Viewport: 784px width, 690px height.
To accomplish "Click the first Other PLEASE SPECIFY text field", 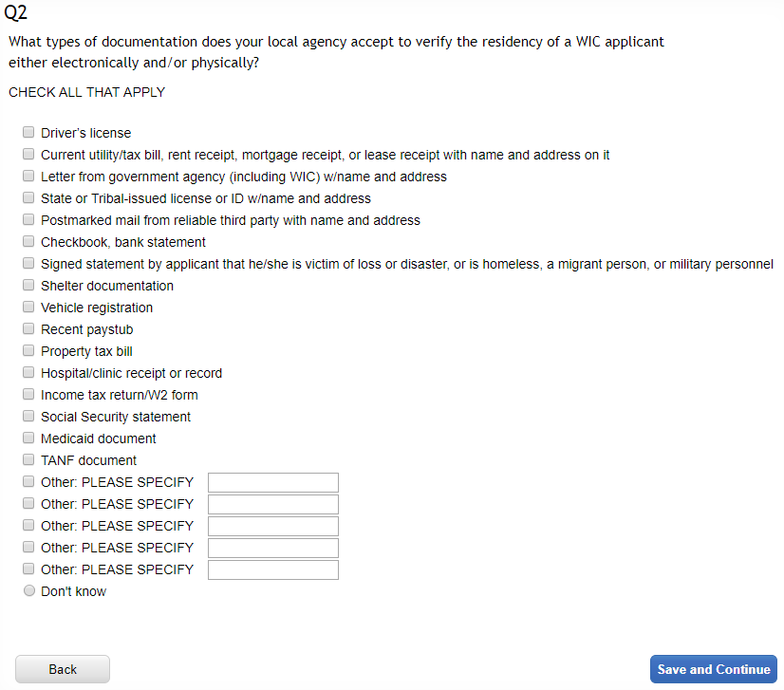I will point(272,482).
